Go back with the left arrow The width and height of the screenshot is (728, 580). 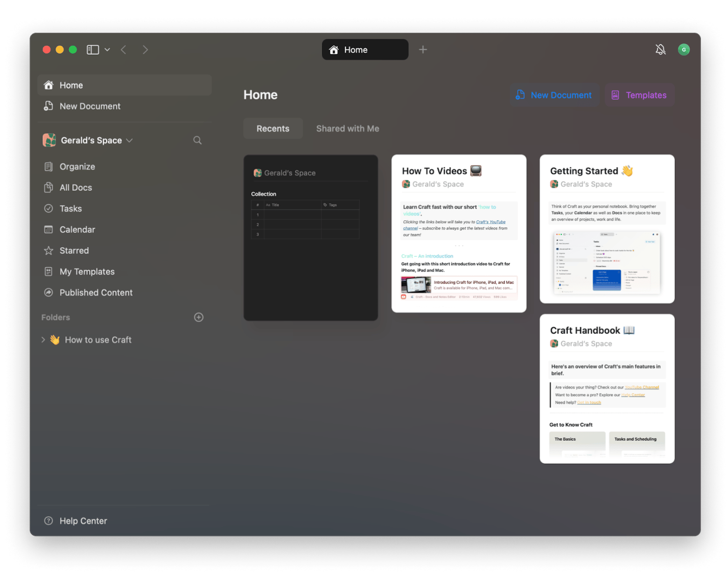(124, 50)
